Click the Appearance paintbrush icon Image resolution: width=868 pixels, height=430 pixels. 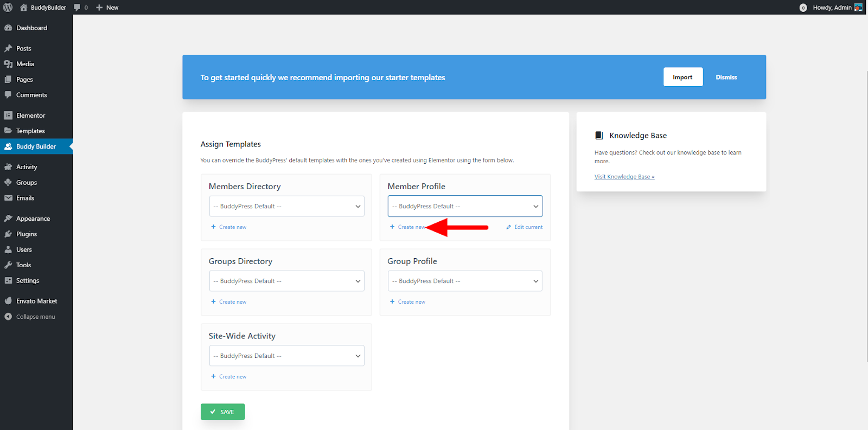point(8,219)
